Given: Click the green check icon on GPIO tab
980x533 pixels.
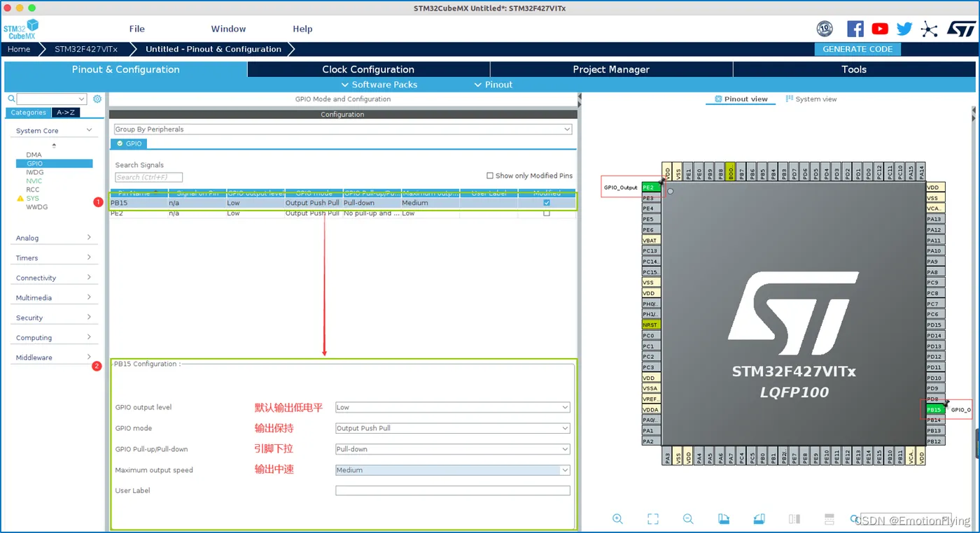Looking at the screenshot, I should click(x=120, y=143).
